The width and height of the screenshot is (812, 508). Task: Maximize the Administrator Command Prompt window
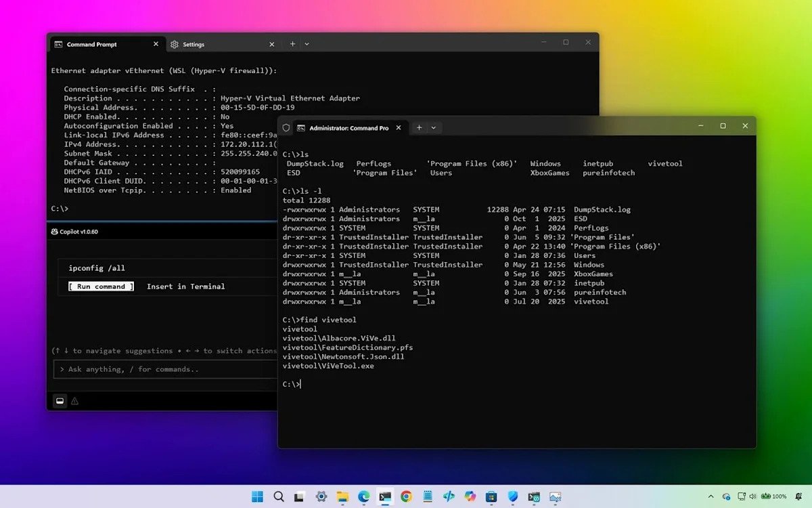723,126
